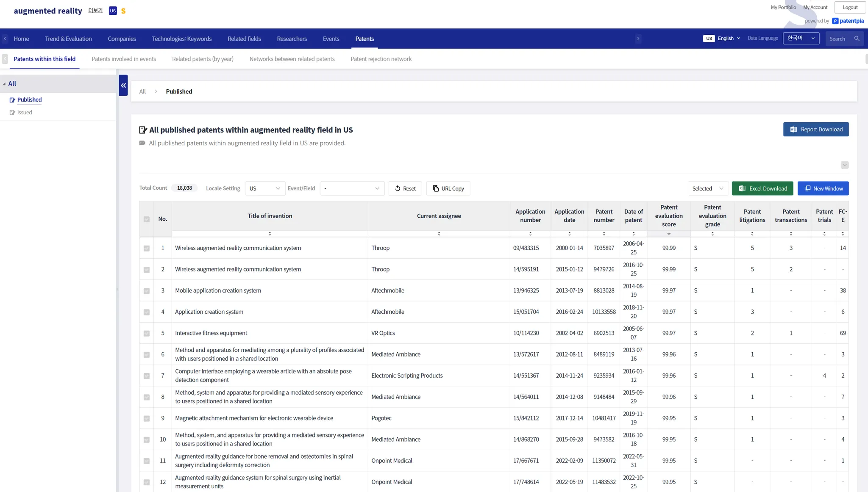Check row 5 Interactive fitness equipment

(147, 334)
